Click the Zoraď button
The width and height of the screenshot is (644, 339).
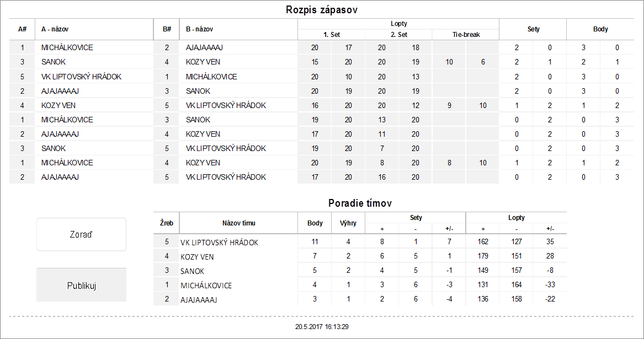pos(81,234)
